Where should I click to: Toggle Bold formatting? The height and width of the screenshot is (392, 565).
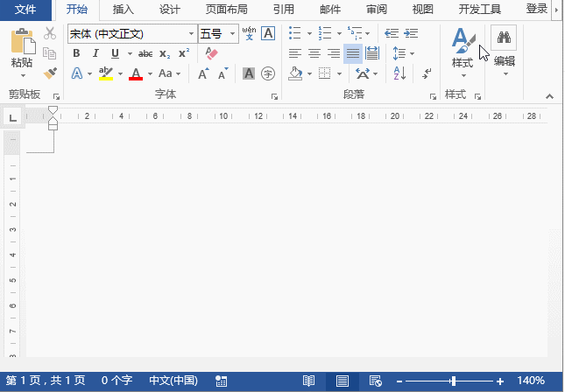coord(76,53)
